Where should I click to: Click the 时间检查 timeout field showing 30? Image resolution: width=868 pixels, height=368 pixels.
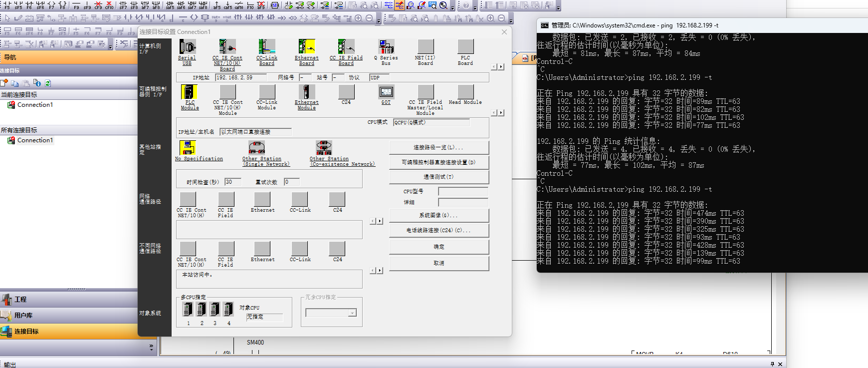pos(232,182)
